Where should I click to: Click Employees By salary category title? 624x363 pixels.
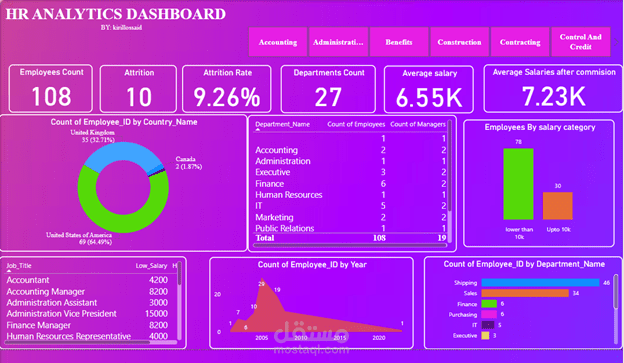coord(540,127)
